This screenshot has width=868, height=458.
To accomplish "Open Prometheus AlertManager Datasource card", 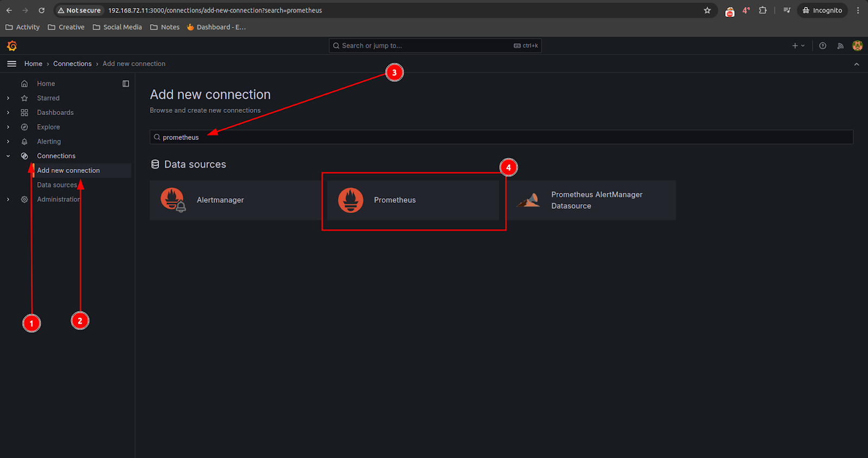I will (590, 200).
